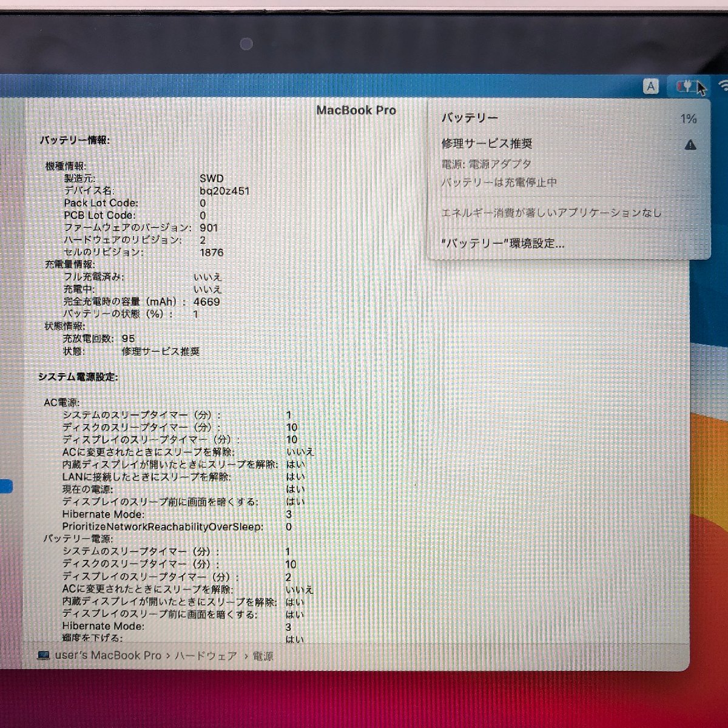
Task: Collapse the システム電源設定 section header
Action: (x=78, y=376)
